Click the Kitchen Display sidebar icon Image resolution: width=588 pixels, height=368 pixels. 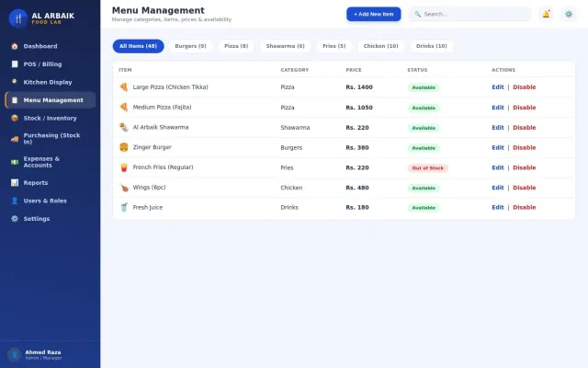pos(15,82)
